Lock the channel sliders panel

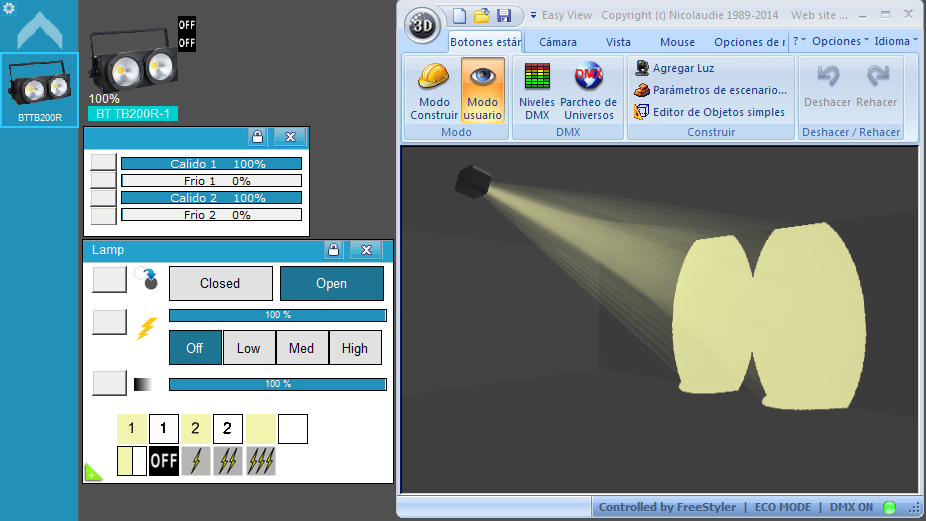tap(257, 137)
